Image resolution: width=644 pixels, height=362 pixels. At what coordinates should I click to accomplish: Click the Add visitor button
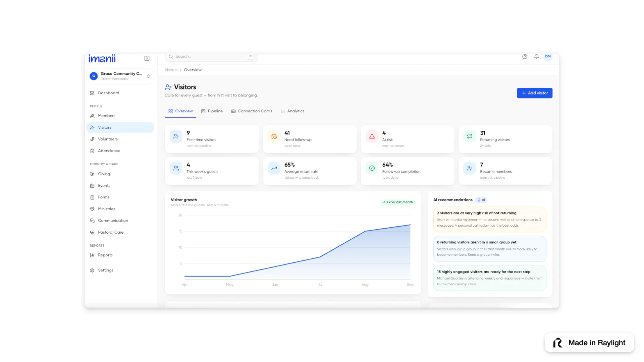click(535, 93)
